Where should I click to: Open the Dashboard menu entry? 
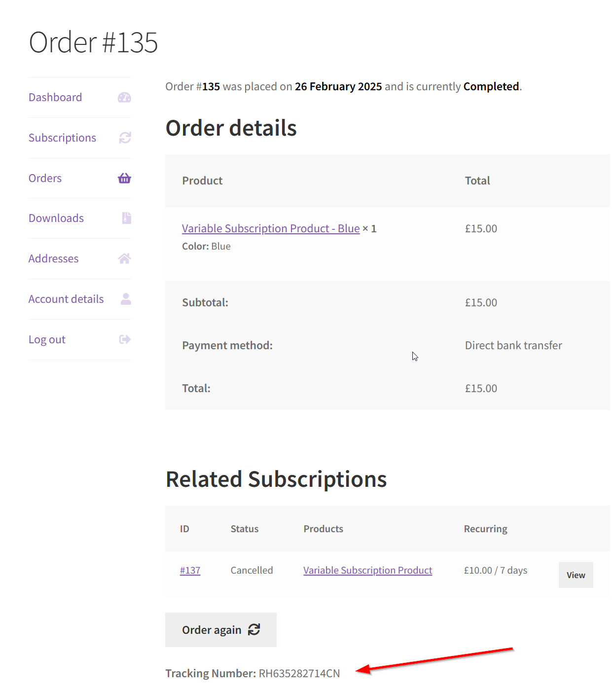pos(55,97)
